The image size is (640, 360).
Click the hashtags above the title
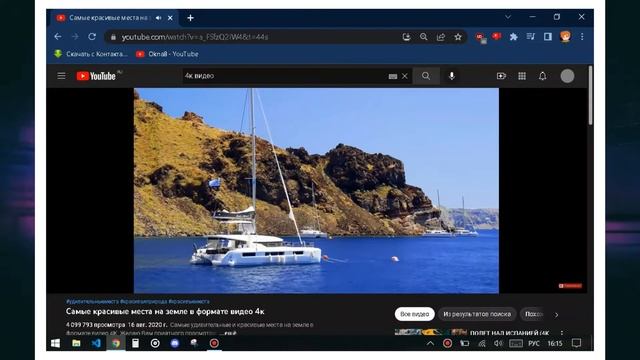coord(138,301)
